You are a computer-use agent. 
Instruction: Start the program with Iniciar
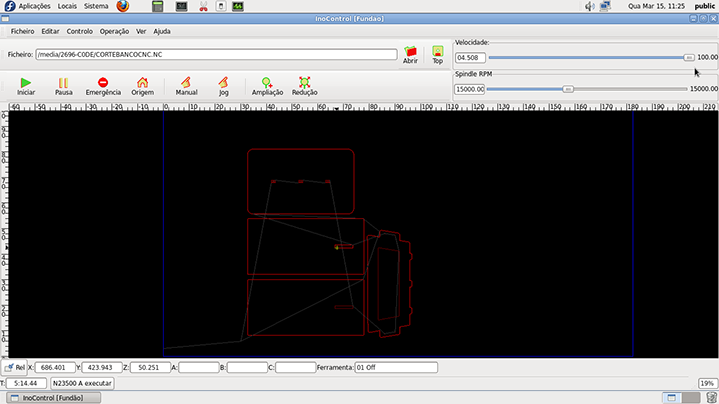(26, 86)
